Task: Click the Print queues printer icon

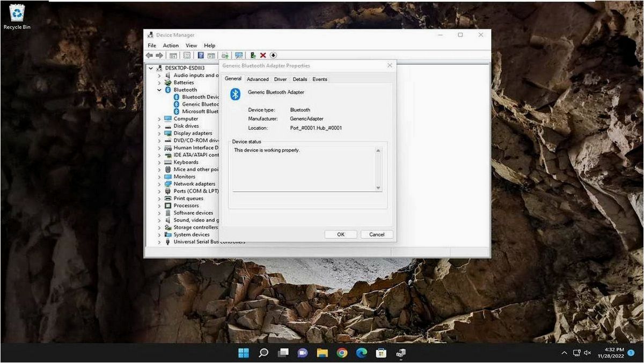Action: coord(168,198)
